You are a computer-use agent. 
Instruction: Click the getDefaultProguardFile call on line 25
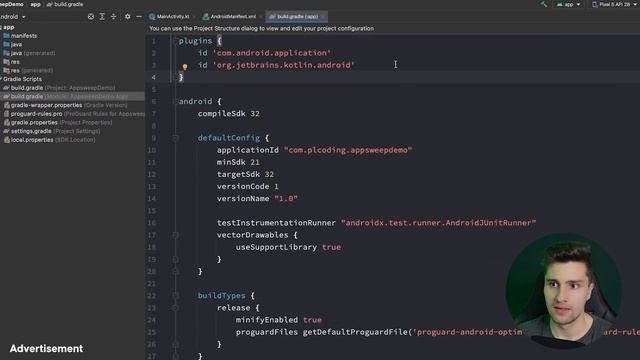[x=355, y=332]
